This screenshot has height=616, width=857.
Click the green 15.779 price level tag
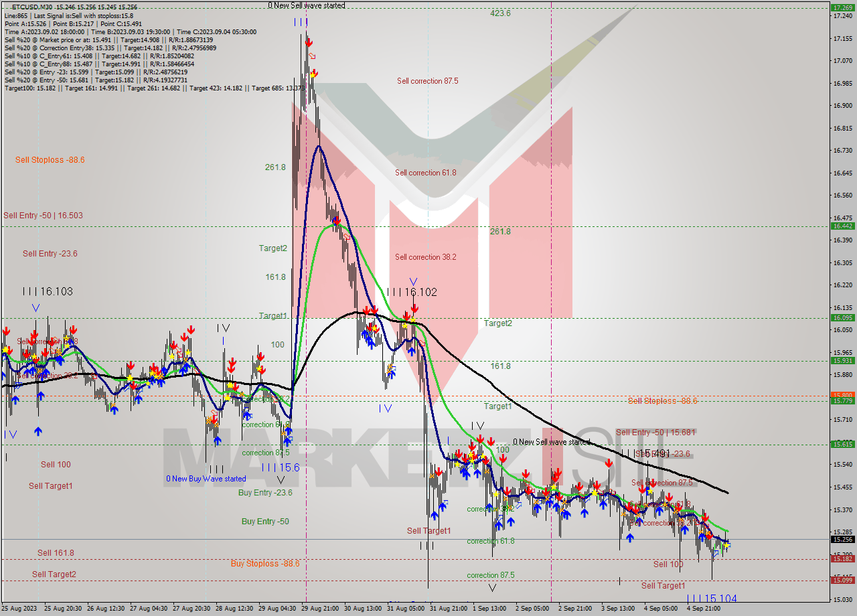pos(842,400)
